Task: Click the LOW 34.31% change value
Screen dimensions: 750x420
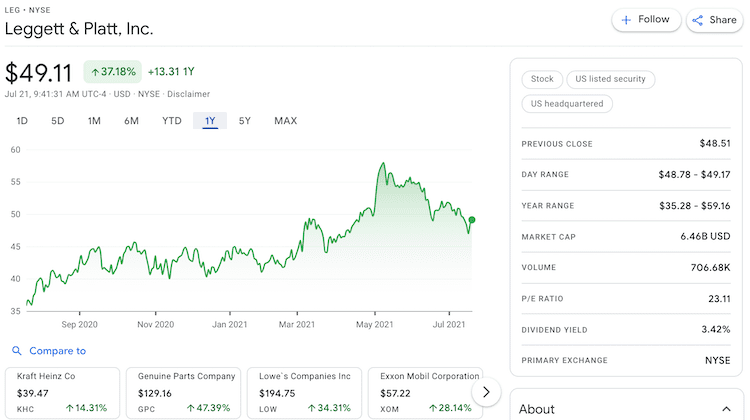Action: tap(329, 408)
